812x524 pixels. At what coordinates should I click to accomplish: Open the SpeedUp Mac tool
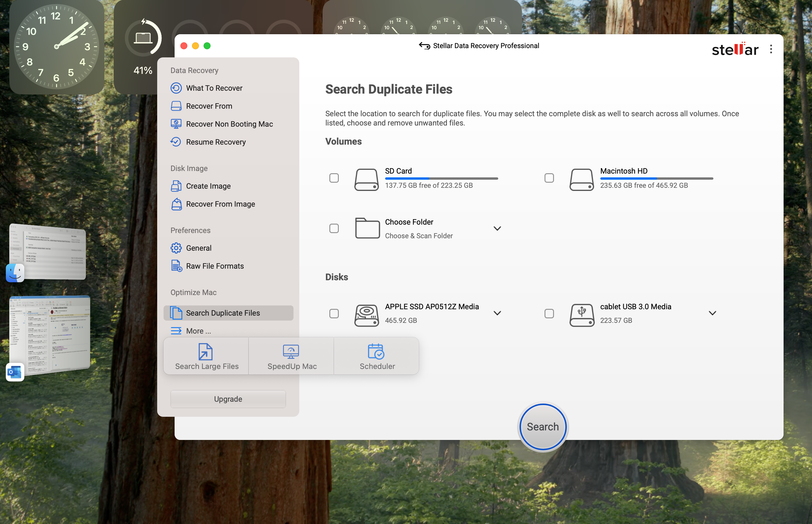click(x=291, y=356)
